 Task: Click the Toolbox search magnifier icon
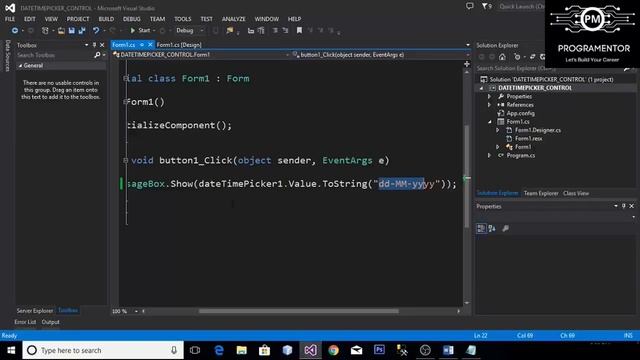tap(97, 55)
